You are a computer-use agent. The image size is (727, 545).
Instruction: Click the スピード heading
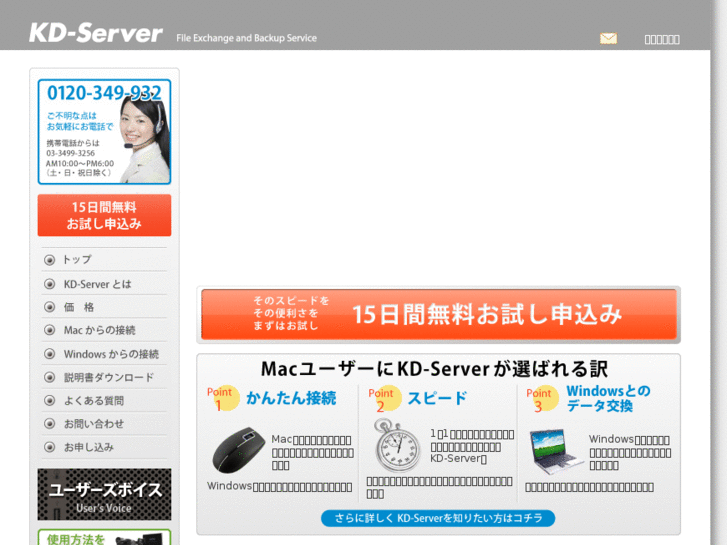click(x=437, y=398)
